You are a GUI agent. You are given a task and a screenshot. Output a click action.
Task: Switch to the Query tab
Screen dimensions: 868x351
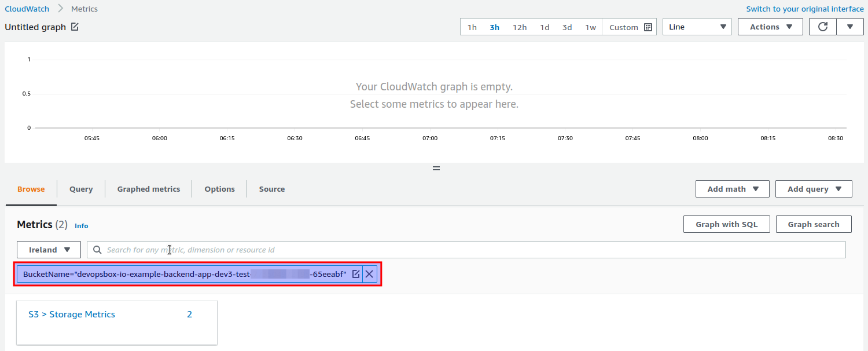click(80, 189)
